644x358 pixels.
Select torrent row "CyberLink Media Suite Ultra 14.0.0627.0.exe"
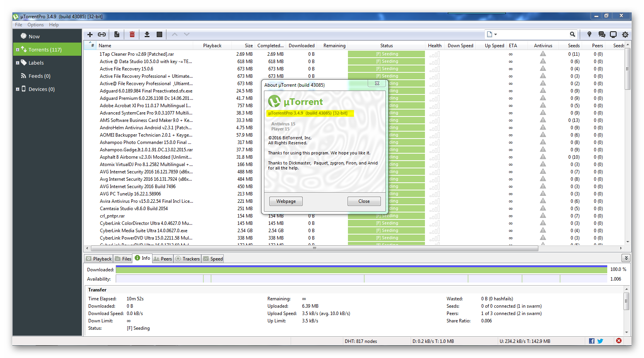tap(354, 231)
